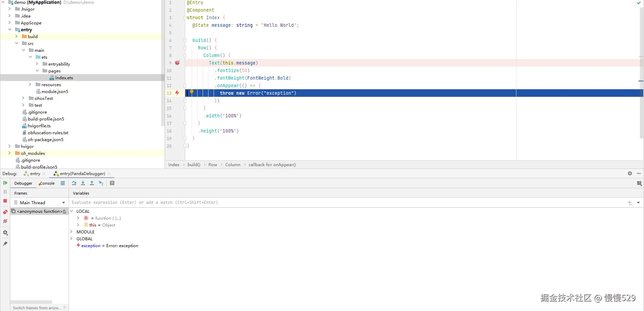This screenshot has width=644, height=311.
Task: Mute all breakpoints
Action: tap(5, 221)
